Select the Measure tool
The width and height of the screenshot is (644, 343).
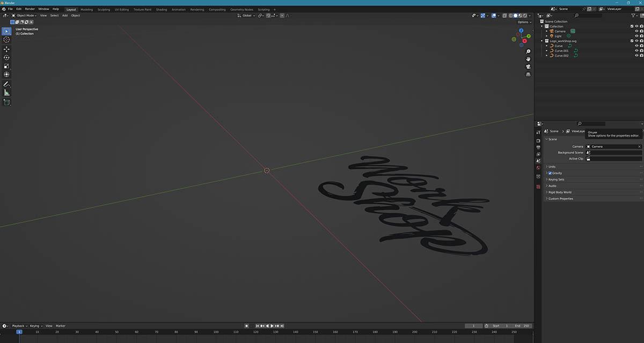tap(6, 93)
